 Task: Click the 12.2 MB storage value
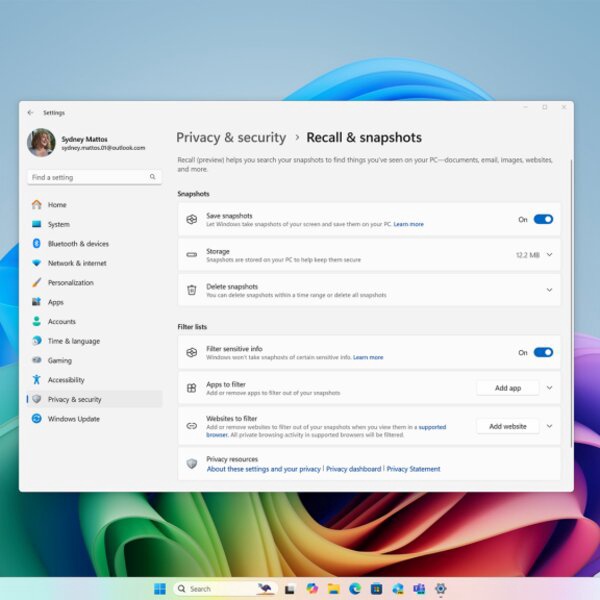click(528, 255)
